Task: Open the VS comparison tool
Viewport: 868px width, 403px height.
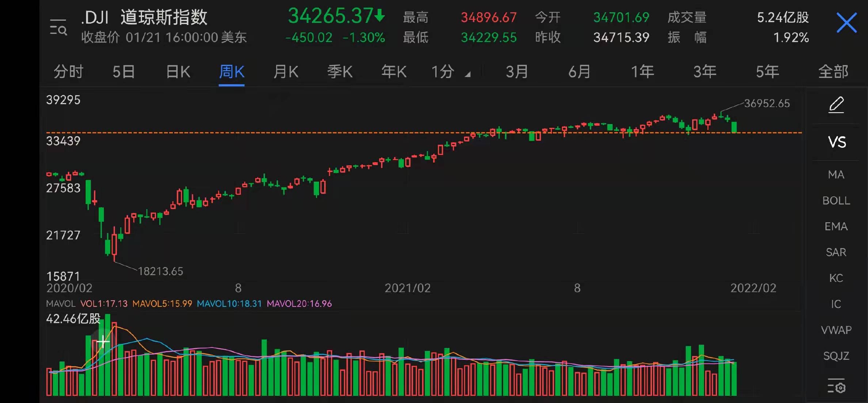Action: click(x=836, y=143)
